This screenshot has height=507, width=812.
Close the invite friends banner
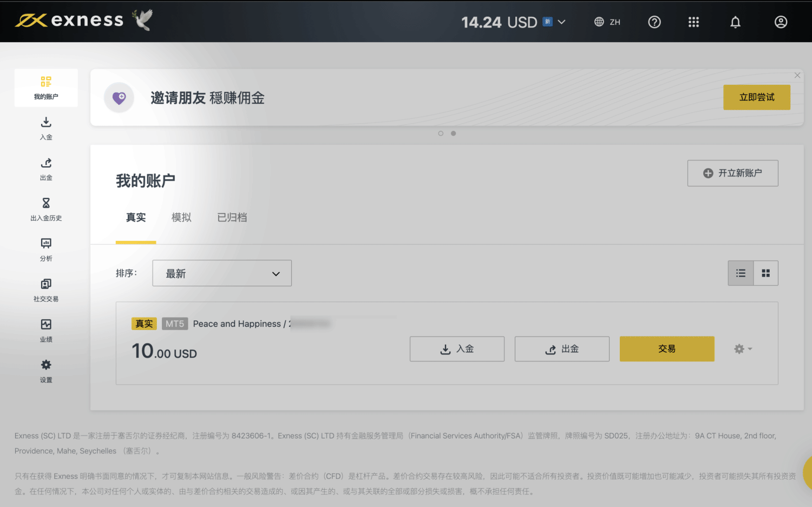pyautogui.click(x=797, y=76)
